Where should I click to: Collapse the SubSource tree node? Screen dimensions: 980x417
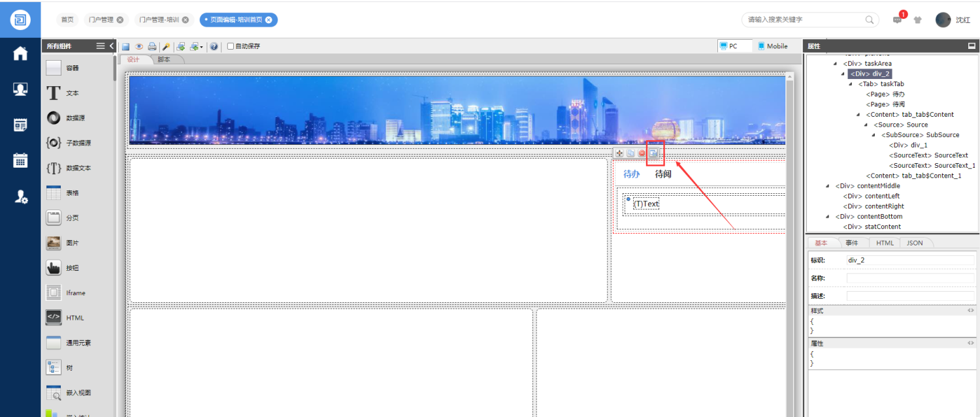point(874,135)
